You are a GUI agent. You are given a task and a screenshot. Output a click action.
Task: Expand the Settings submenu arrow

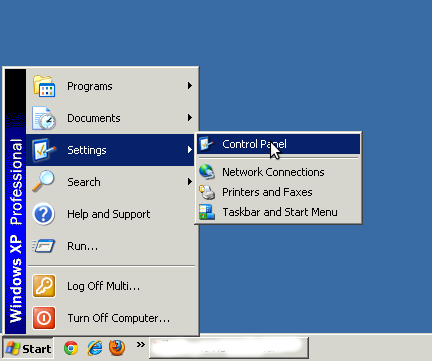(x=190, y=150)
